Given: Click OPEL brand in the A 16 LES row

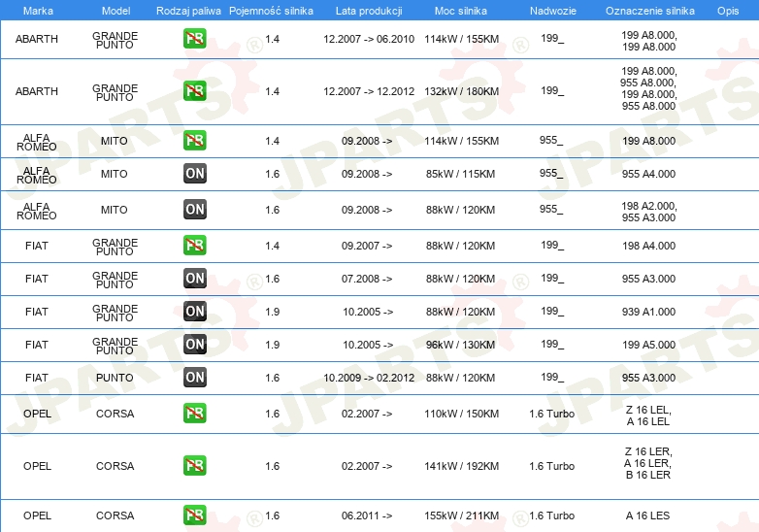Looking at the screenshot, I should 37,515.
